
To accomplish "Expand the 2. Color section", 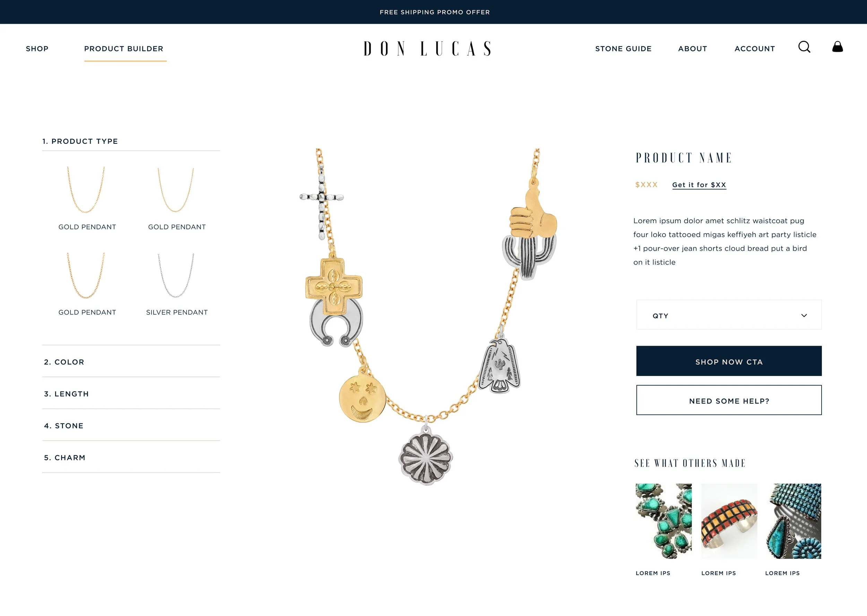I will coord(131,362).
